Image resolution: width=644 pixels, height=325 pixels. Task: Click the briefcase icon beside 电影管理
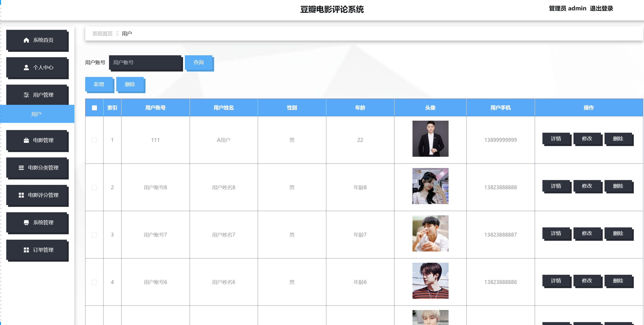[x=26, y=140]
